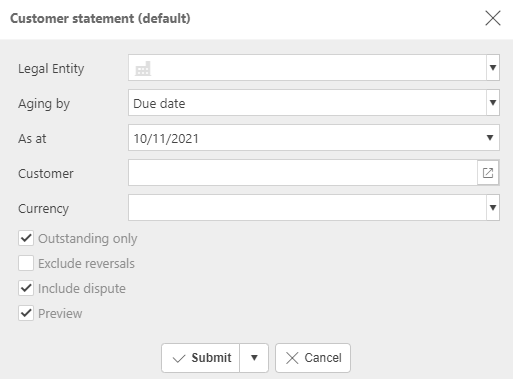
Task: Click inside the empty Currency field
Action: [x=307, y=208]
